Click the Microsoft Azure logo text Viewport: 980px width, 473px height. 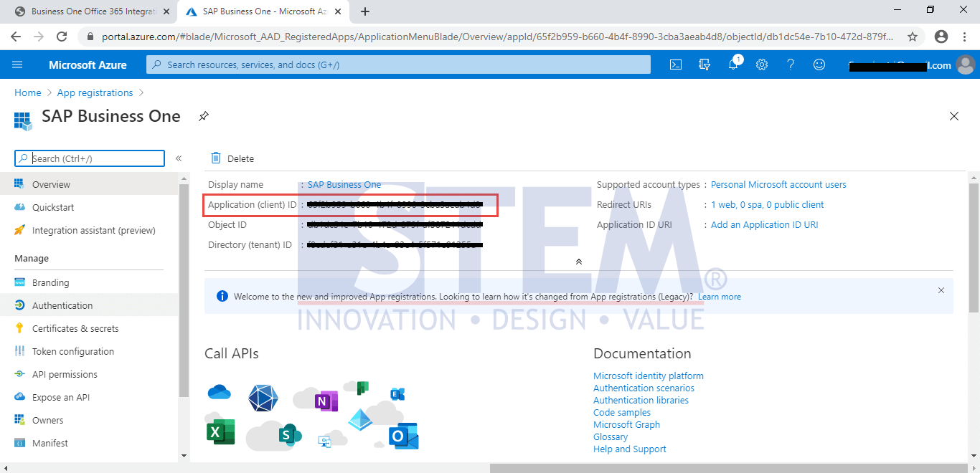tap(88, 64)
